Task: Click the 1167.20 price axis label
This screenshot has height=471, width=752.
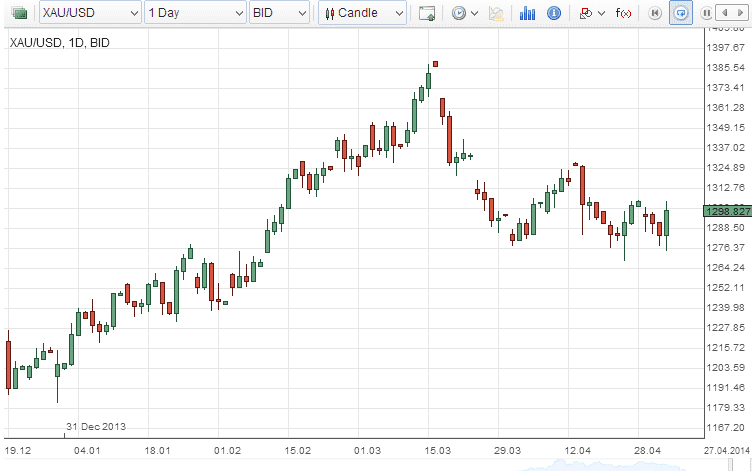Action: pos(726,427)
